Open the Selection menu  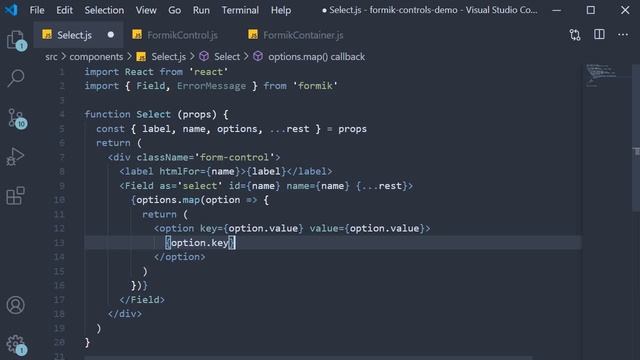[104, 10]
